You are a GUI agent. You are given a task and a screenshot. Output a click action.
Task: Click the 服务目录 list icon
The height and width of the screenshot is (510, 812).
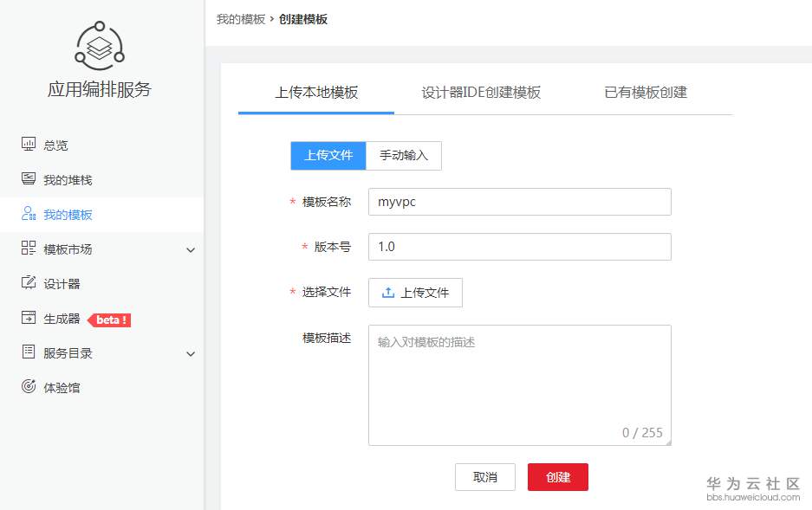(x=29, y=352)
